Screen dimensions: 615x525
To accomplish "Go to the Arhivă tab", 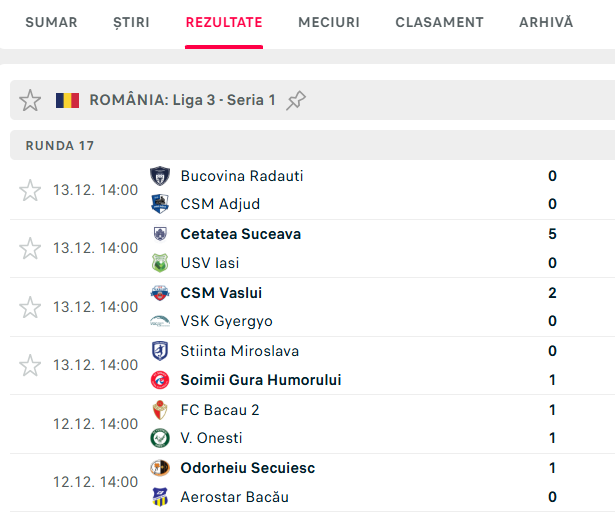I will pos(546,22).
